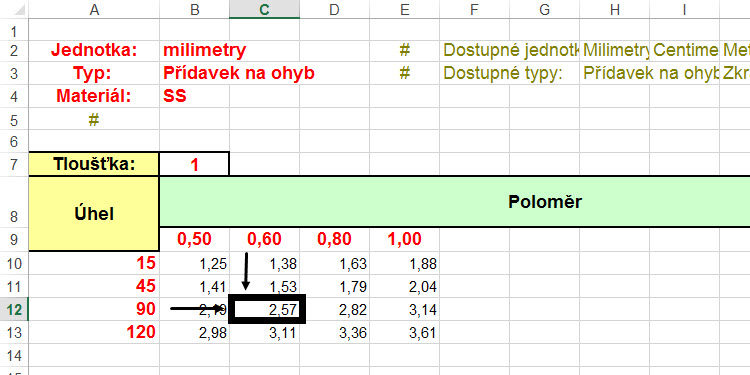Click olive 'Přídavek na ohyb' cell in column H
The height and width of the screenshot is (375, 750).
pyautogui.click(x=650, y=73)
